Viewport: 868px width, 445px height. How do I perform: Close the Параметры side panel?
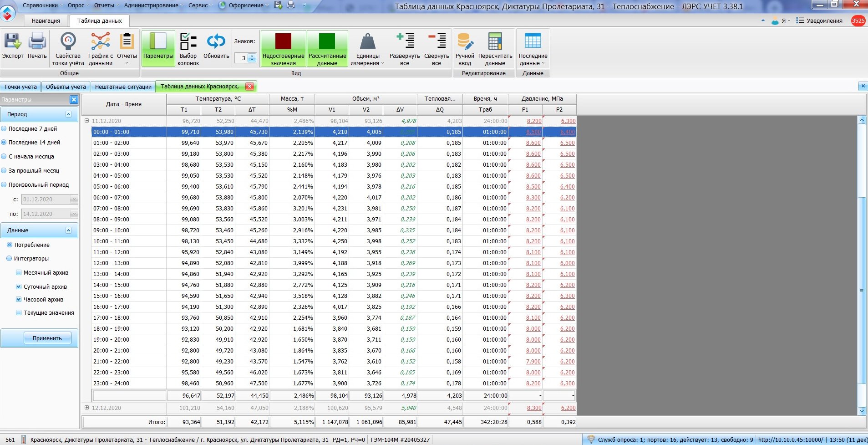click(x=74, y=99)
